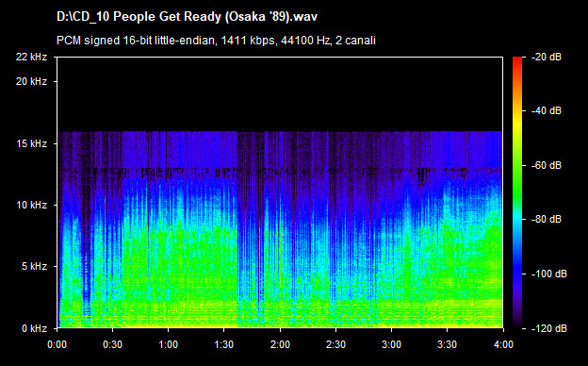The width and height of the screenshot is (588, 366).
Task: Click the file path title People Get Ready
Action: point(187,17)
